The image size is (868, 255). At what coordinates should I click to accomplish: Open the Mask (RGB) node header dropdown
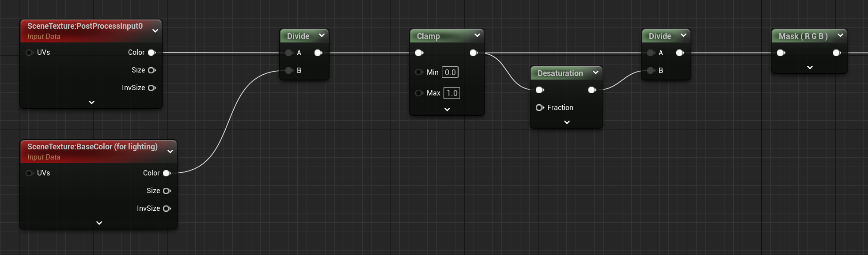(840, 35)
